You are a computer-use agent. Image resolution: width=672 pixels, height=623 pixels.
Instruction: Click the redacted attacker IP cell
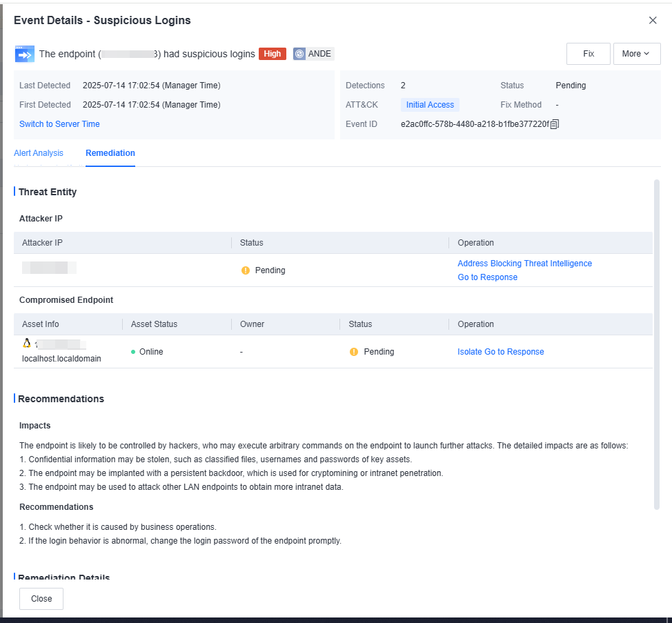(x=49, y=268)
